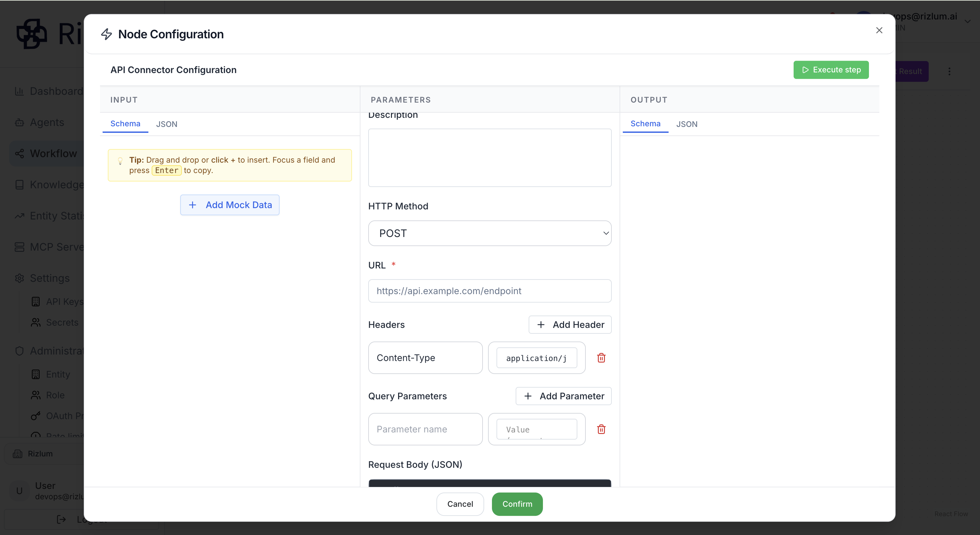Click the Secrets users icon
Image resolution: width=980 pixels, height=535 pixels.
36,322
